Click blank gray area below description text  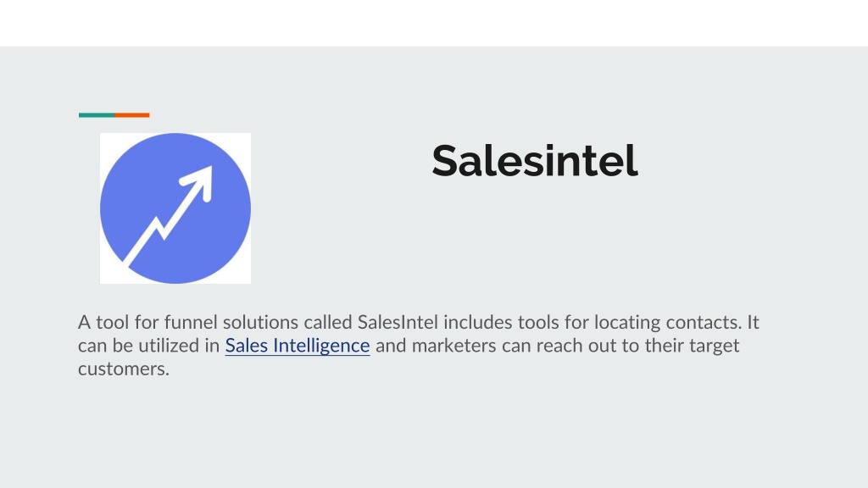[x=434, y=431]
